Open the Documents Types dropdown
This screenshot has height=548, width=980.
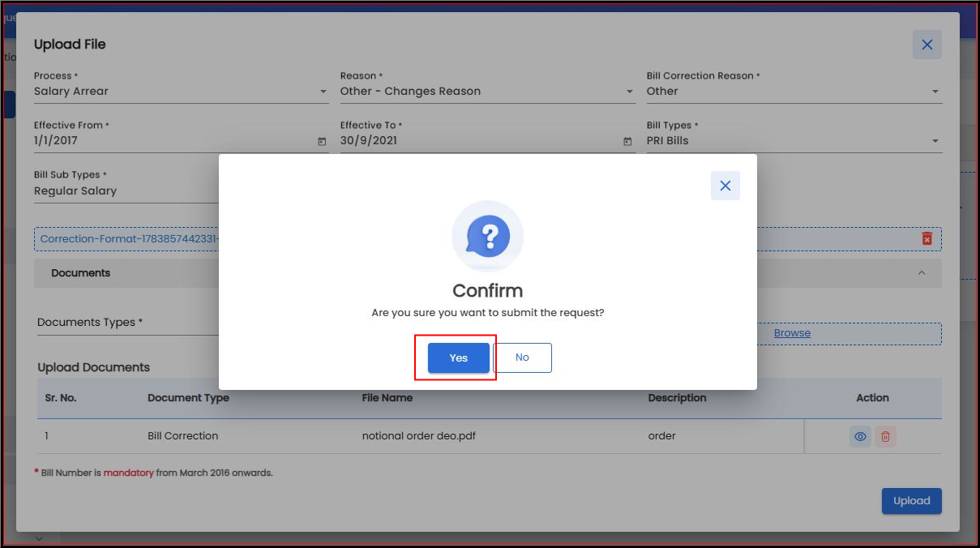point(128,323)
